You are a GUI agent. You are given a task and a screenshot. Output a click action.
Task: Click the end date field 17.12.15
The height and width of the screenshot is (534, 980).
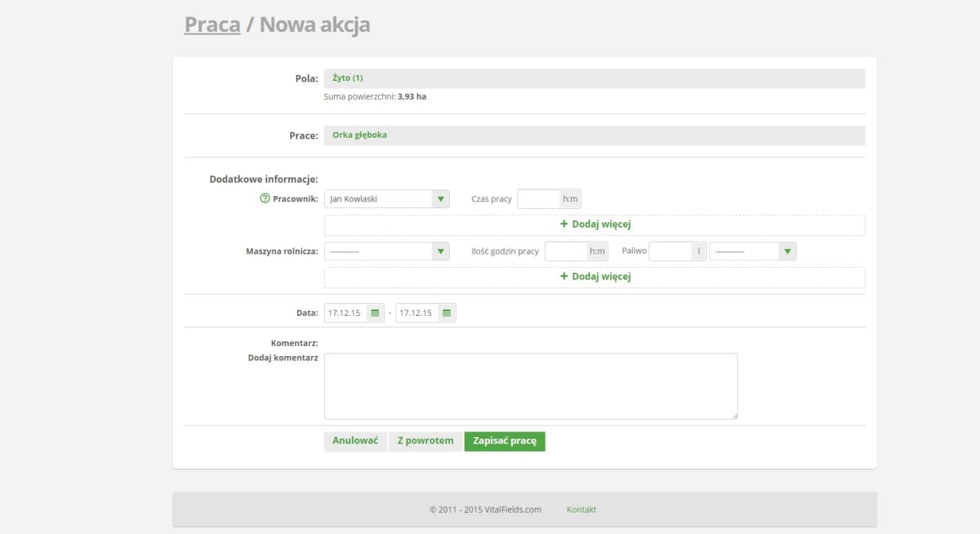pyautogui.click(x=416, y=313)
